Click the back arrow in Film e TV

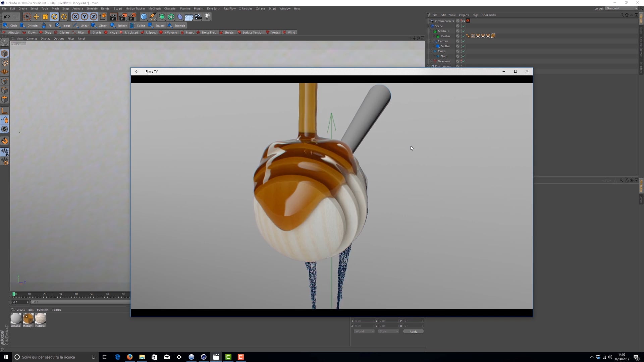tap(137, 71)
